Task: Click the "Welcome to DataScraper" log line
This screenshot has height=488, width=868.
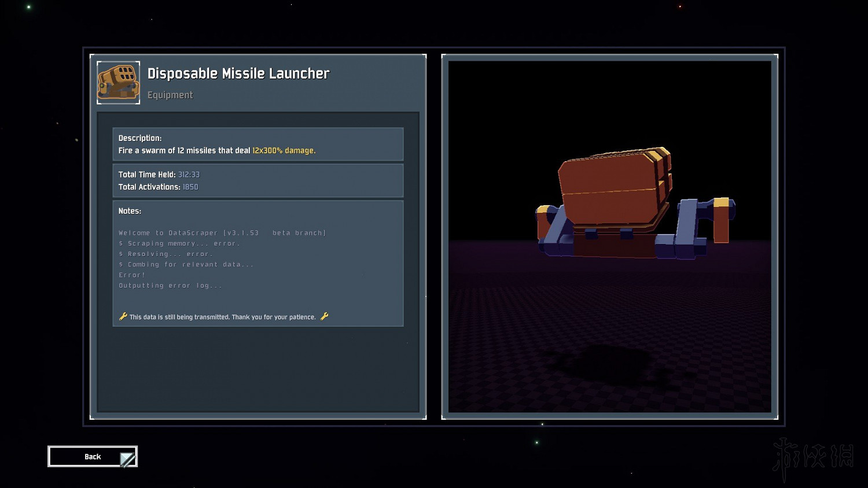Action: pyautogui.click(x=222, y=233)
